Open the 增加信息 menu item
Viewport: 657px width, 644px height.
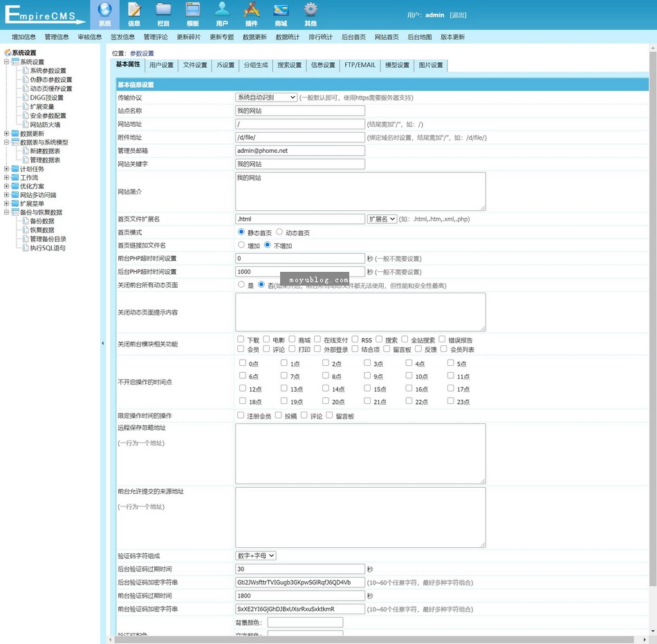point(24,37)
